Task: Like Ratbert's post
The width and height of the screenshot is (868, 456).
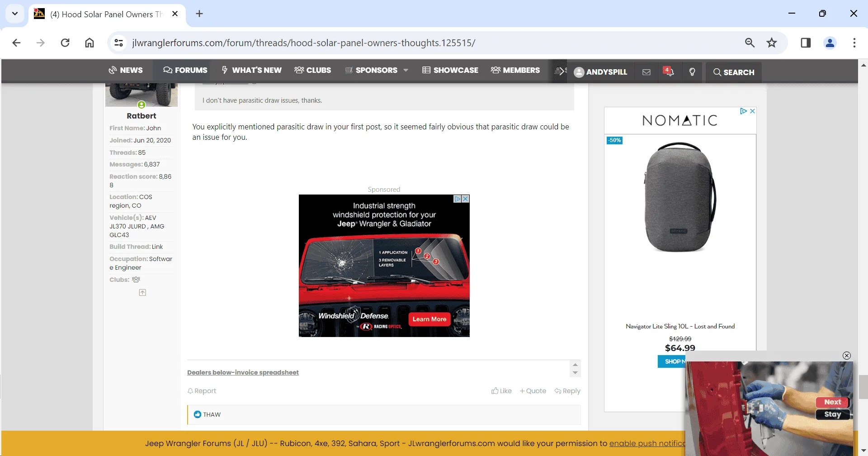Action: click(x=501, y=391)
